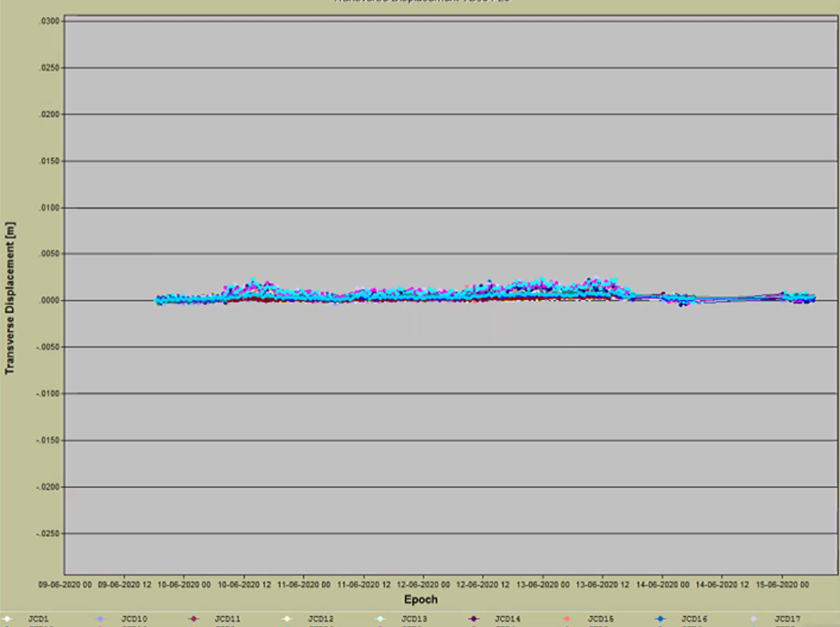Click the Epoch axis title
840x627 pixels.
click(420, 600)
